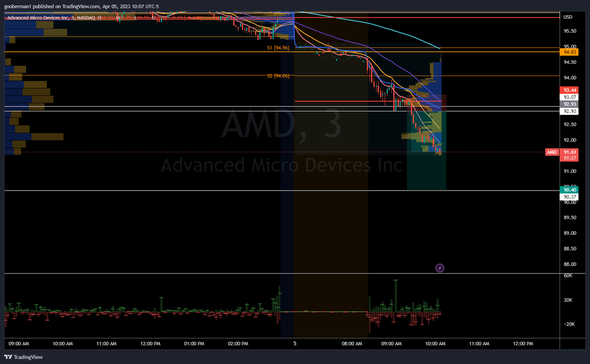This screenshot has height=364, width=590.
Task: Select the S1 (94.96) pivot label
Action: click(x=278, y=48)
